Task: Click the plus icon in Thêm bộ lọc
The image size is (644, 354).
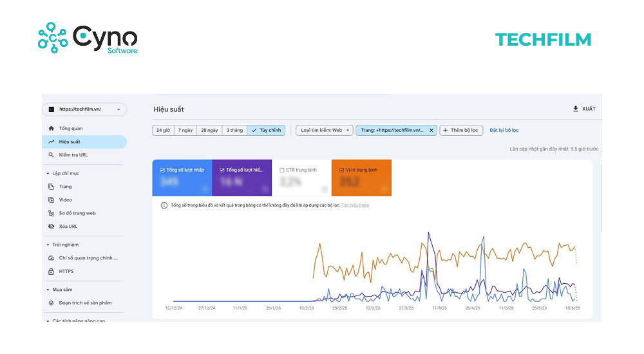Action: [445, 130]
